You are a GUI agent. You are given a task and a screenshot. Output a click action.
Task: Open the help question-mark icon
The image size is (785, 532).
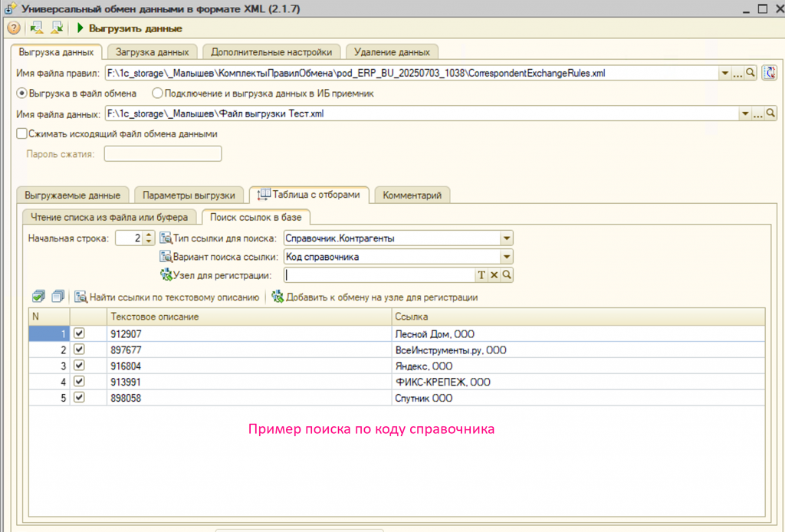14,28
